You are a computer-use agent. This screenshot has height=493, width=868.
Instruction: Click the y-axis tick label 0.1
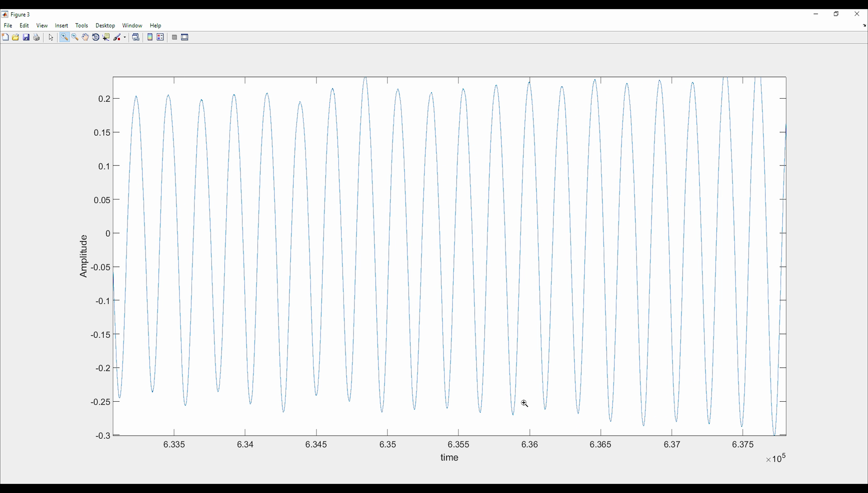(104, 166)
